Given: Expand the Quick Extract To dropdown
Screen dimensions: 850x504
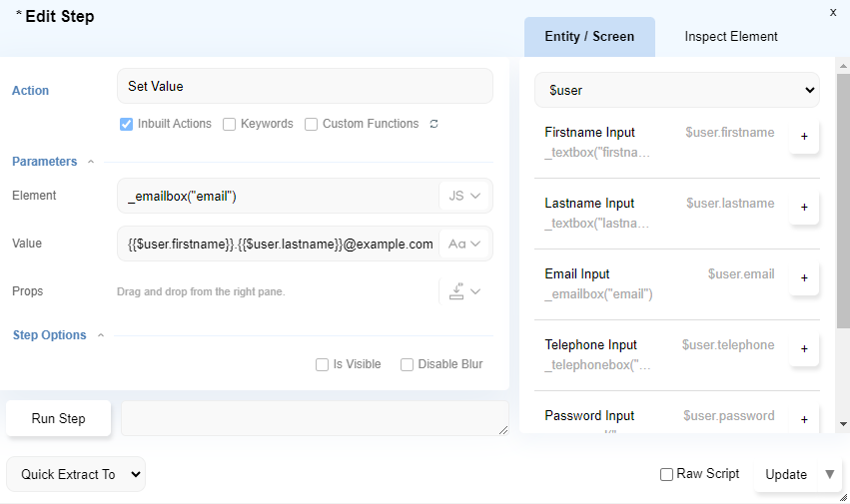Looking at the screenshot, I should point(76,474).
